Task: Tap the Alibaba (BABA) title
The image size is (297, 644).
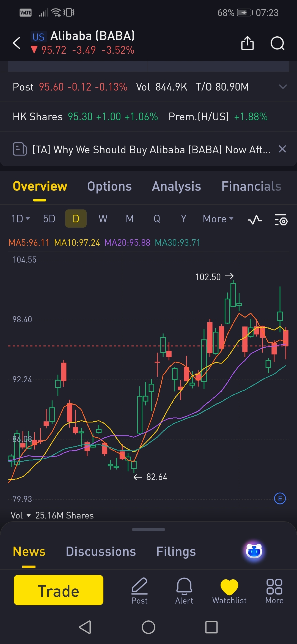Action: point(92,36)
